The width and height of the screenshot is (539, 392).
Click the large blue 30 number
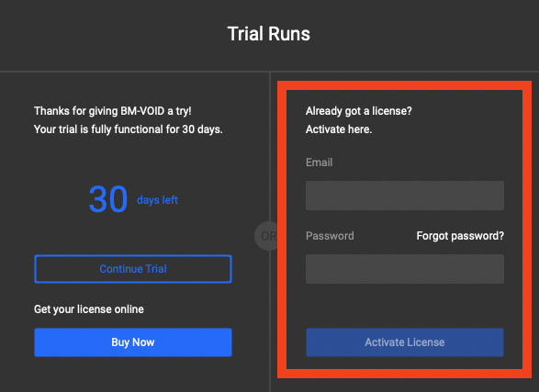(108, 199)
